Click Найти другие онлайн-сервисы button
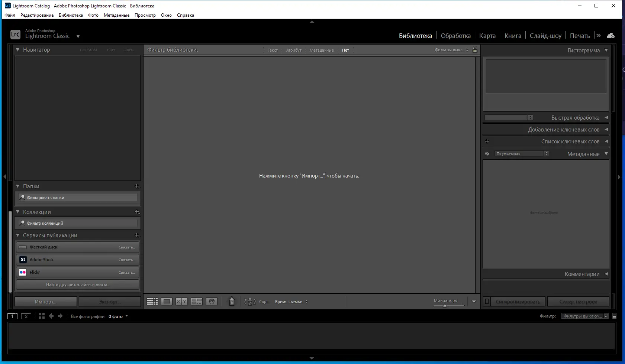 (x=78, y=285)
